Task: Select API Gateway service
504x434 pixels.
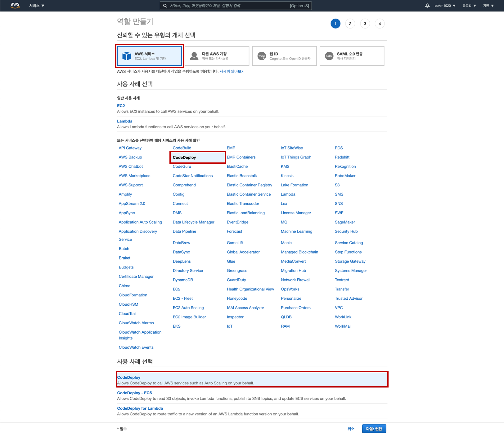Action: [x=130, y=148]
